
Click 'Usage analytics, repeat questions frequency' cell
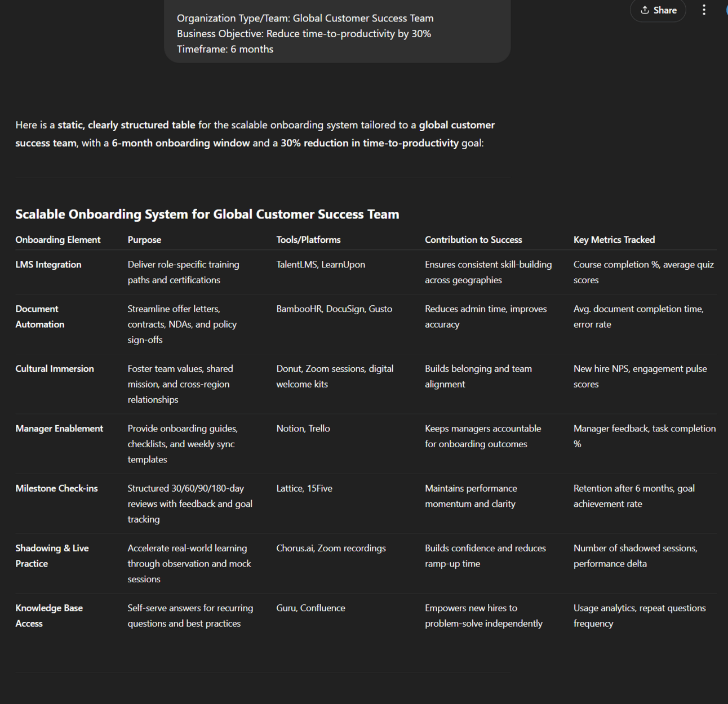click(640, 616)
